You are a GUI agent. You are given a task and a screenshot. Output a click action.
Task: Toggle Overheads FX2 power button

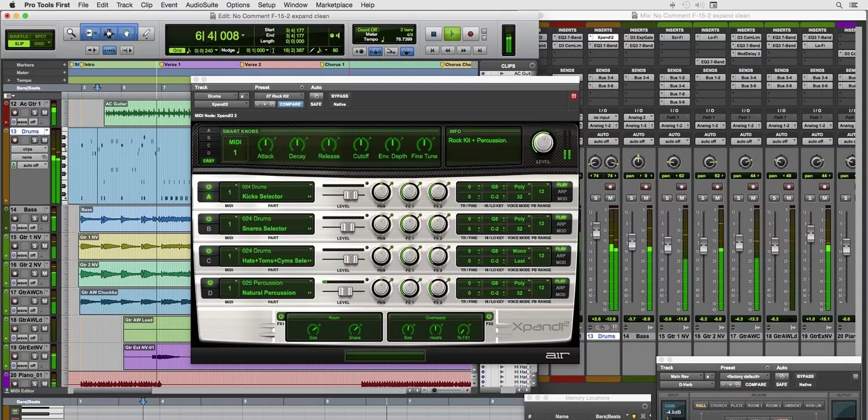(x=489, y=316)
